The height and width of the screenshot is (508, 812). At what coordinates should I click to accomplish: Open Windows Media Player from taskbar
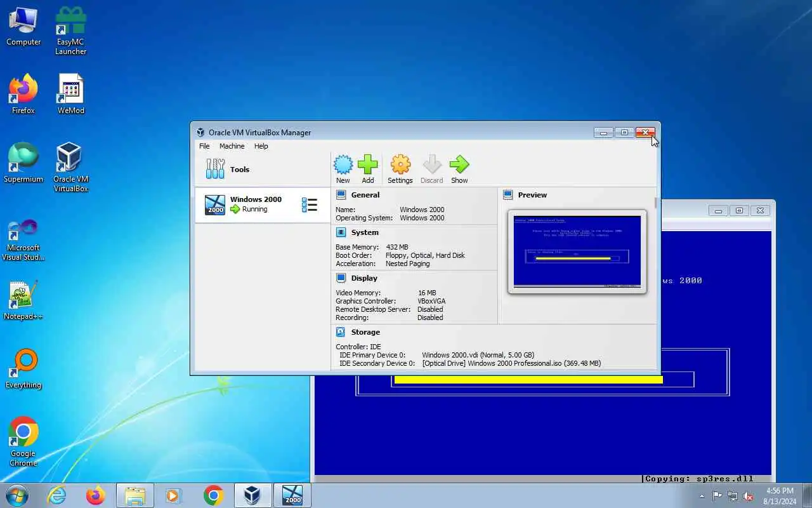[x=174, y=495]
